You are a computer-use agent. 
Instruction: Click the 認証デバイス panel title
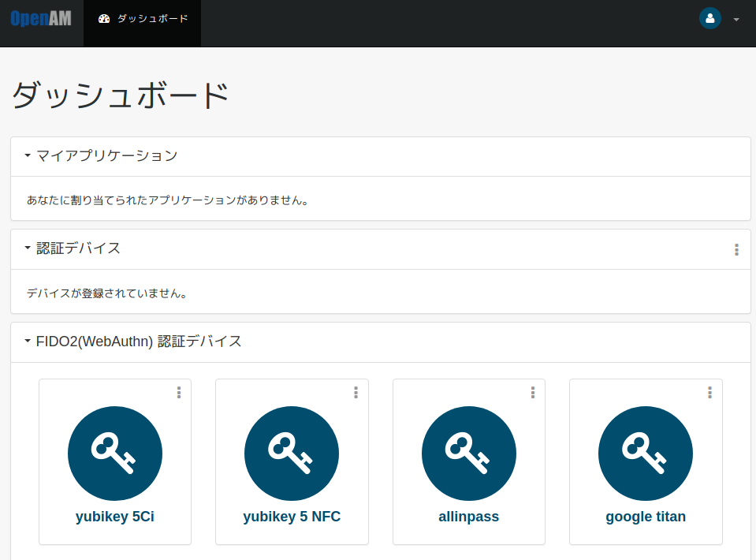coord(78,248)
